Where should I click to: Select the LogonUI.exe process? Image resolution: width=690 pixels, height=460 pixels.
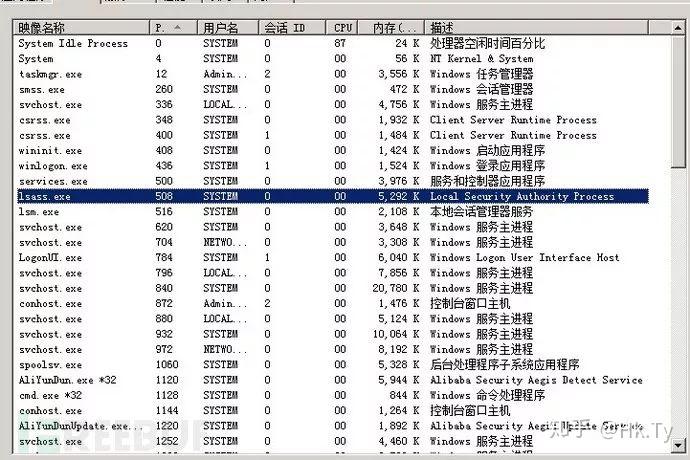(333, 258)
